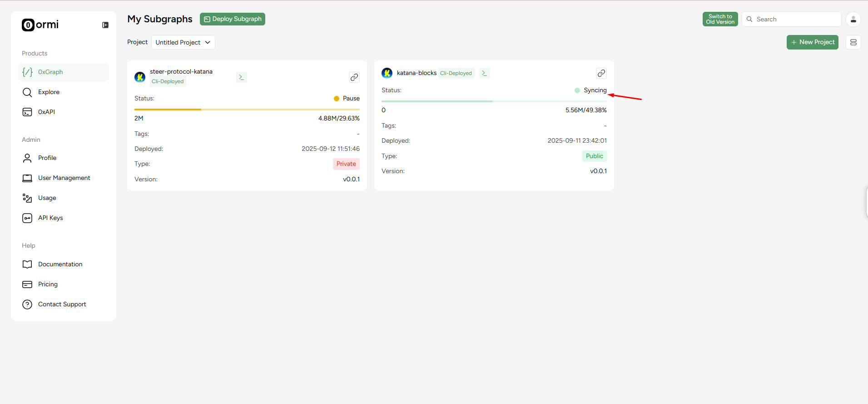This screenshot has width=868, height=404.
Task: Click the Ormi logo
Action: tap(40, 25)
